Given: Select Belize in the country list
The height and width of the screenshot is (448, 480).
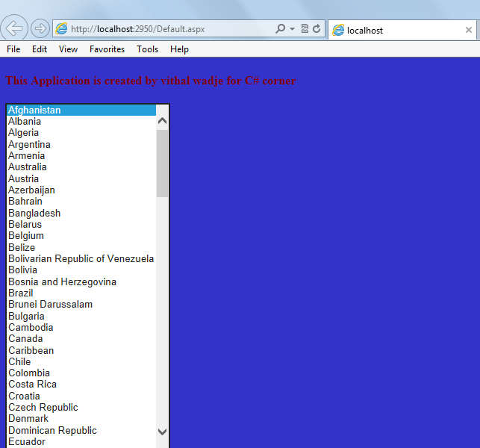Looking at the screenshot, I should 81,247.
